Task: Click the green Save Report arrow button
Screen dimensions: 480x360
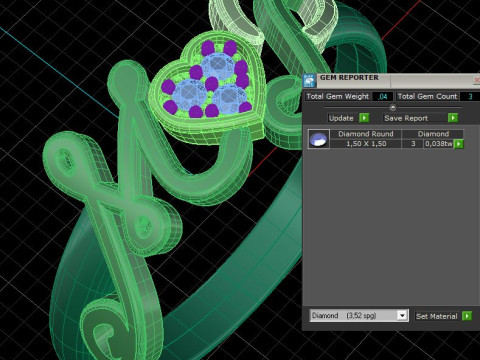Action: point(453,118)
